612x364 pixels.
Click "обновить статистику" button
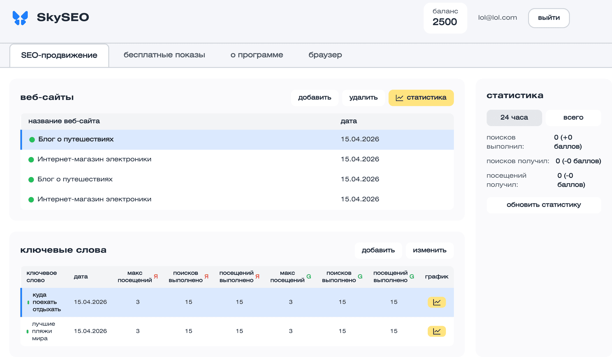(544, 205)
